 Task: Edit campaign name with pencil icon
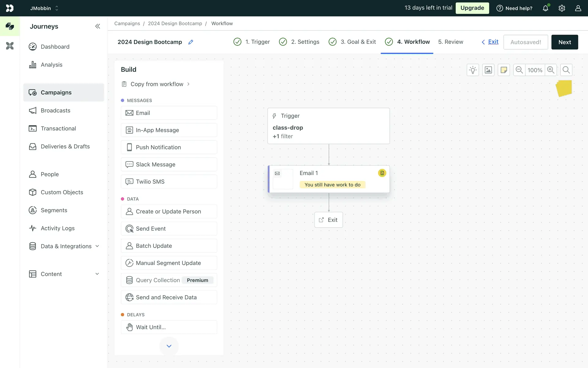tap(191, 42)
